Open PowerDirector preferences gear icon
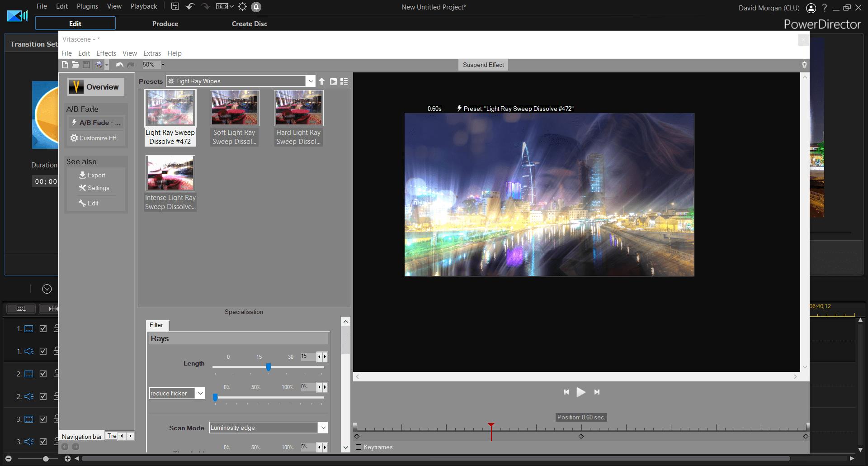 tap(242, 6)
